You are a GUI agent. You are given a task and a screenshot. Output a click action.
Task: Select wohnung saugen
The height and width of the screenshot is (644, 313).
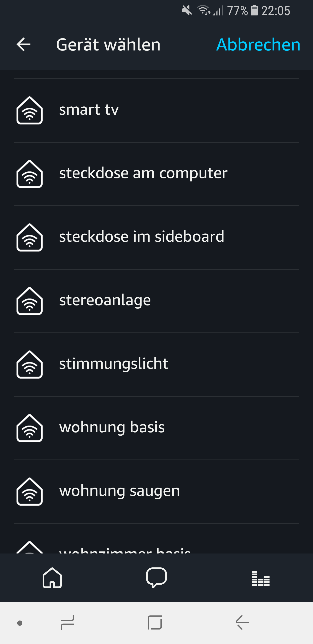[x=119, y=490]
